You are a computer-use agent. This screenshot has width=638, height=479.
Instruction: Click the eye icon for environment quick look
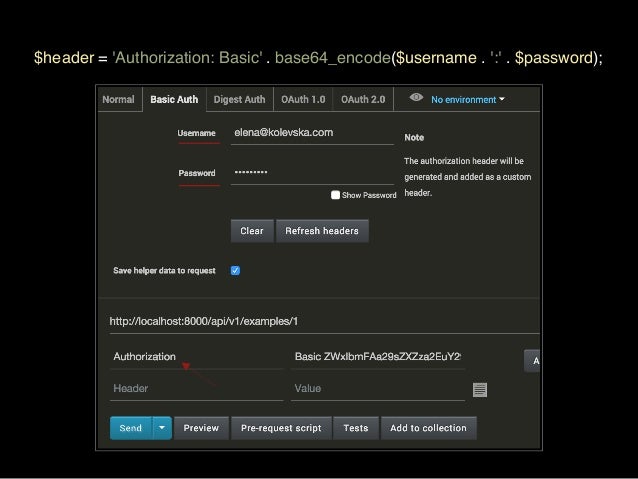pyautogui.click(x=415, y=99)
